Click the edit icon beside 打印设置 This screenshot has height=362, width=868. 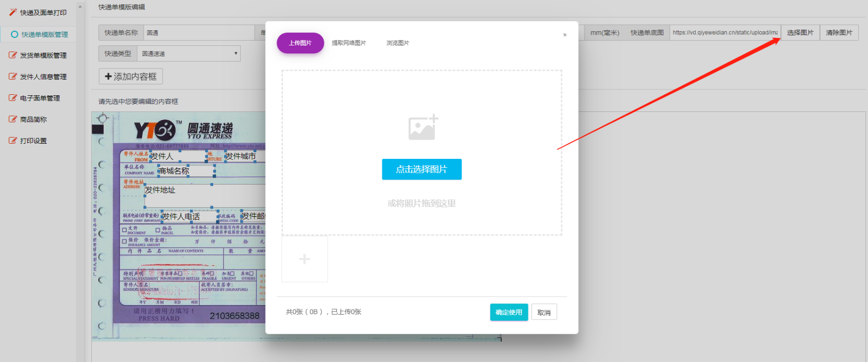13,140
